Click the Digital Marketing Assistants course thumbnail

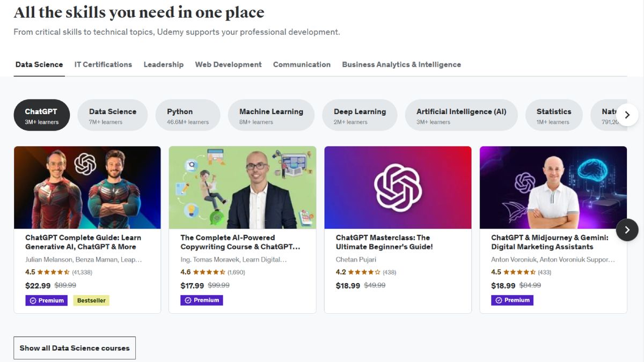pyautogui.click(x=553, y=188)
